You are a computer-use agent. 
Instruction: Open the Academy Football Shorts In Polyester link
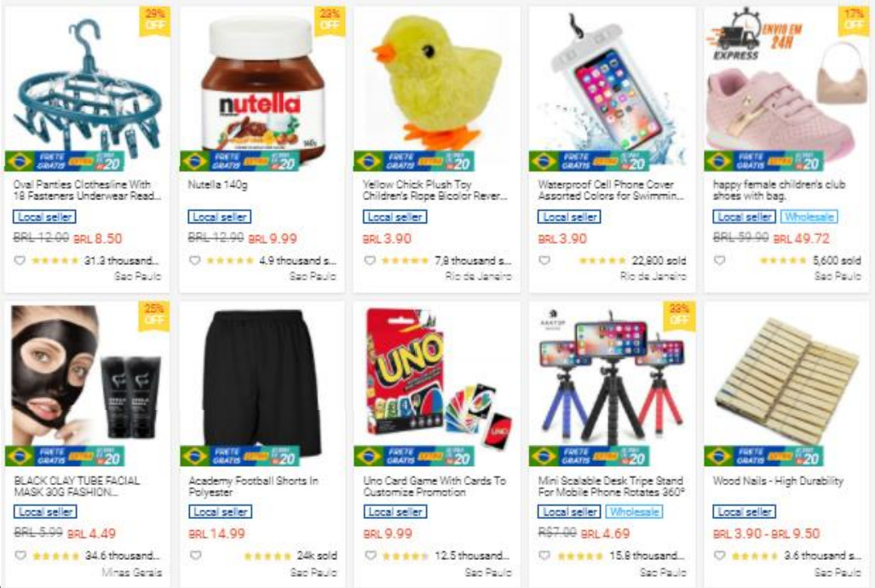coord(253,487)
